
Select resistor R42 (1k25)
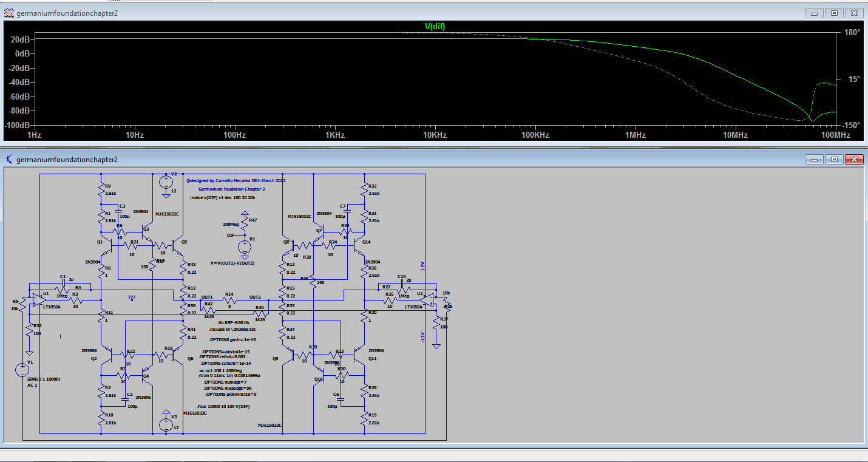pos(209,310)
